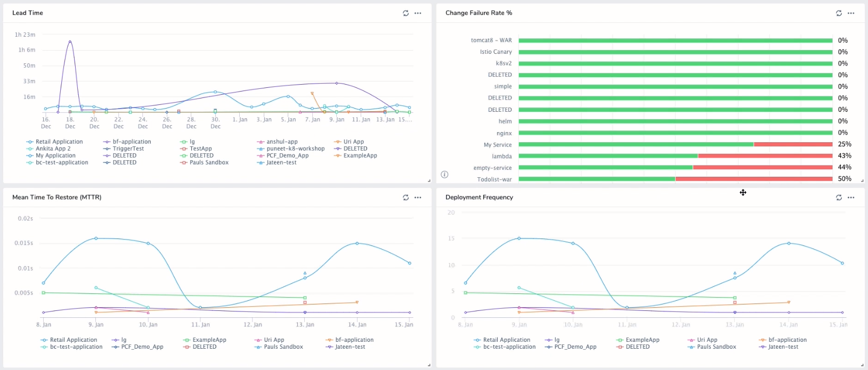
Task: Refresh the Deployment Frequency panel
Action: (x=839, y=197)
